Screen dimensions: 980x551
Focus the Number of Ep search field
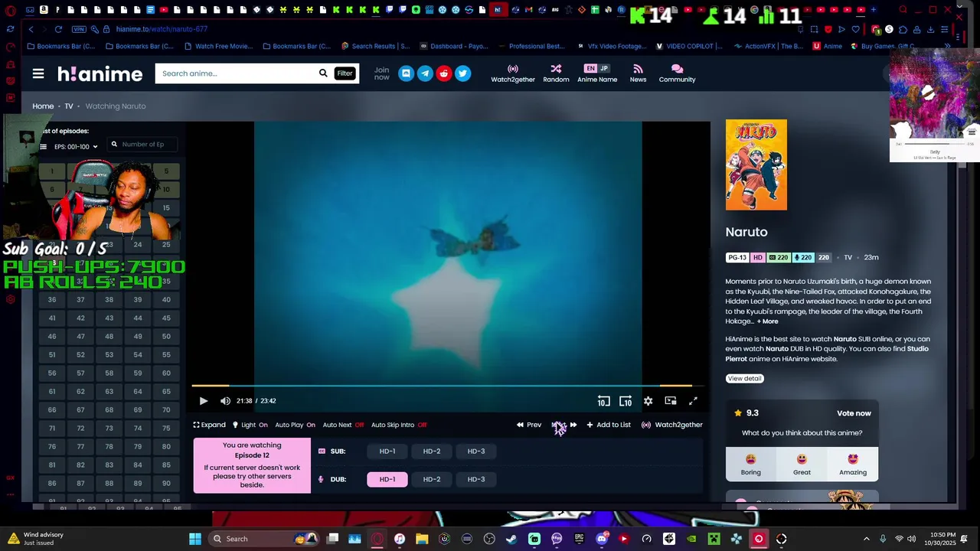coord(143,145)
